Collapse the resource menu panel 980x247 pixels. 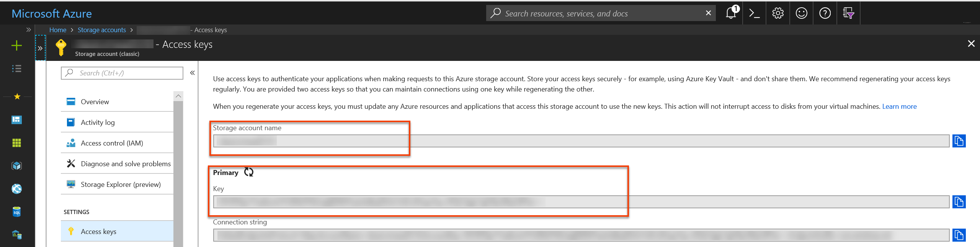[192, 73]
